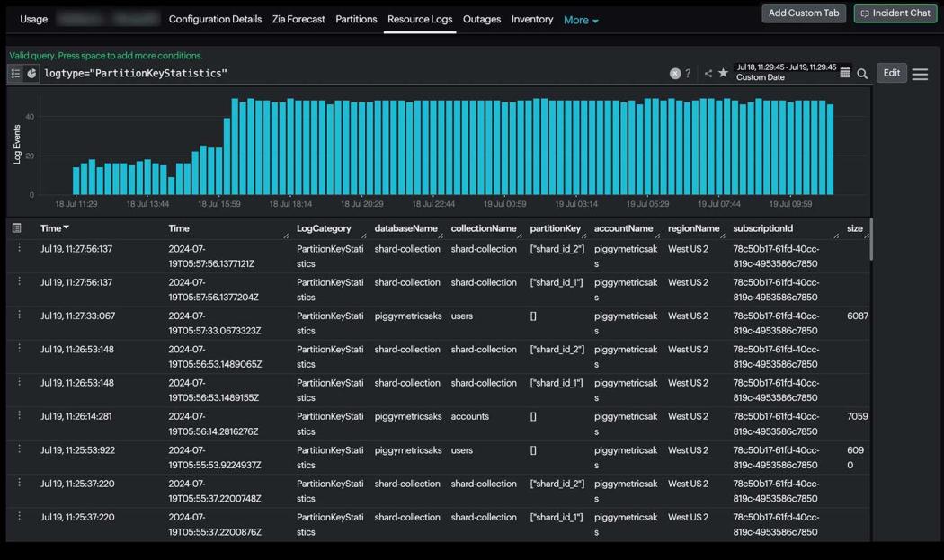This screenshot has width=944, height=560.
Task: Open the query builder list icon
Action: (14, 73)
